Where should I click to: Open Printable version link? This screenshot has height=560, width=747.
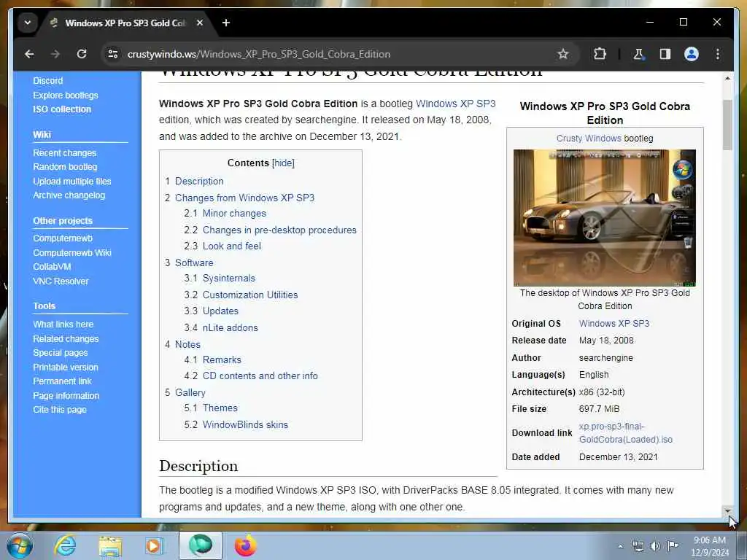point(65,367)
